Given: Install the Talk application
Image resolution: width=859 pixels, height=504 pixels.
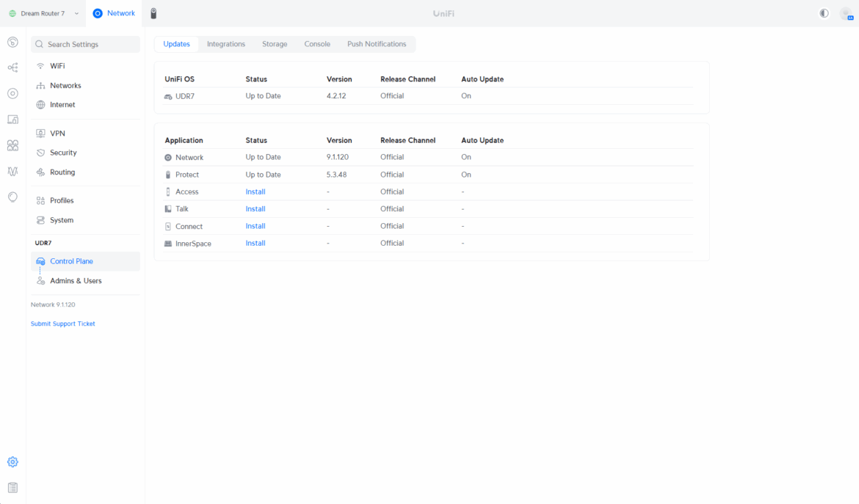Looking at the screenshot, I should (255, 209).
